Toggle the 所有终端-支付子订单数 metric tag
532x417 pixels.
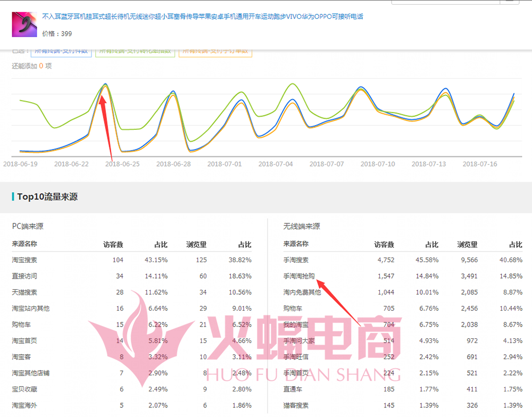click(x=215, y=53)
